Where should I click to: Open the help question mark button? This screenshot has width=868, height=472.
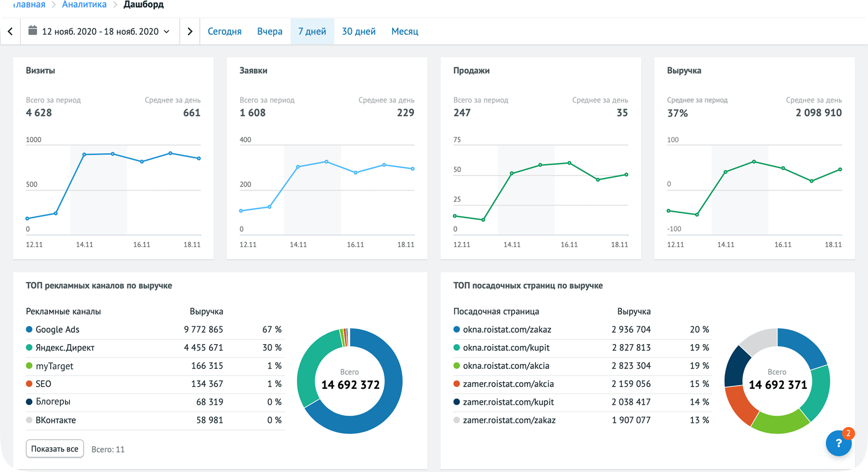point(838,443)
